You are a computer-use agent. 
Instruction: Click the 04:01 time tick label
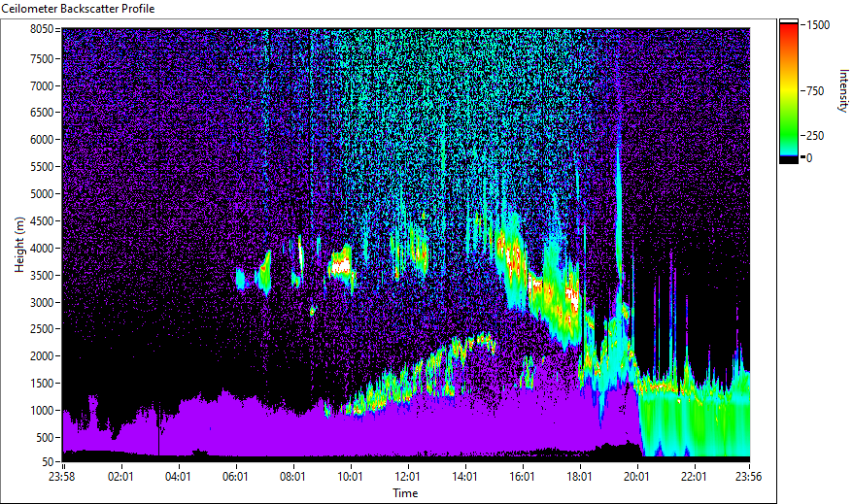(178, 477)
